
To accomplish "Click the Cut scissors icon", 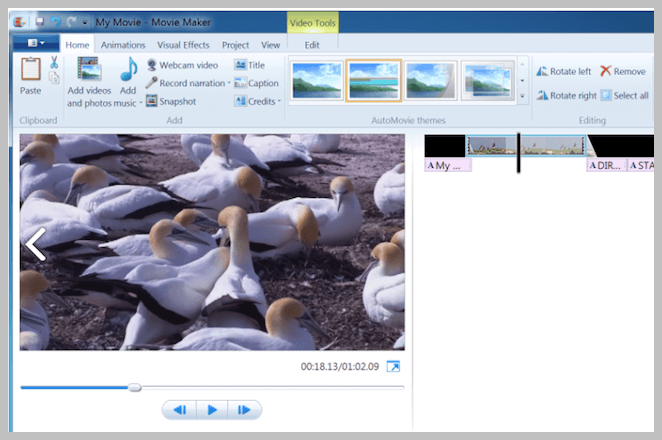I will pyautogui.click(x=54, y=62).
